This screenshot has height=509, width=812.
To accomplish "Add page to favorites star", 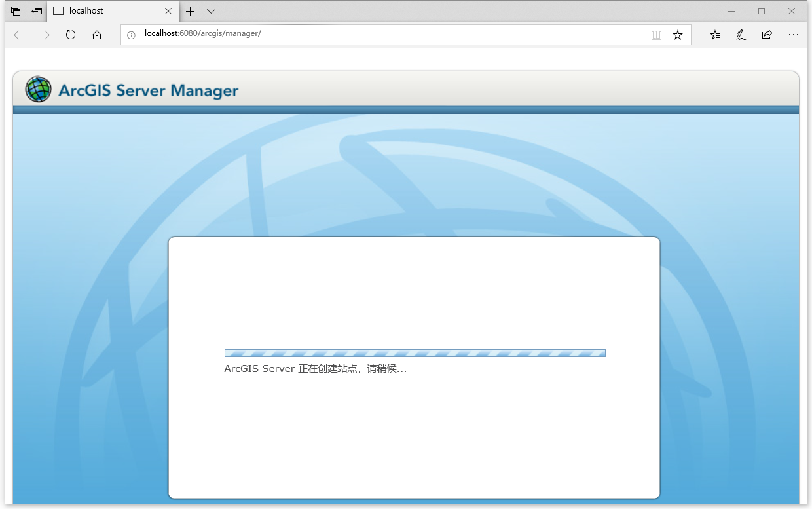I will pos(678,35).
